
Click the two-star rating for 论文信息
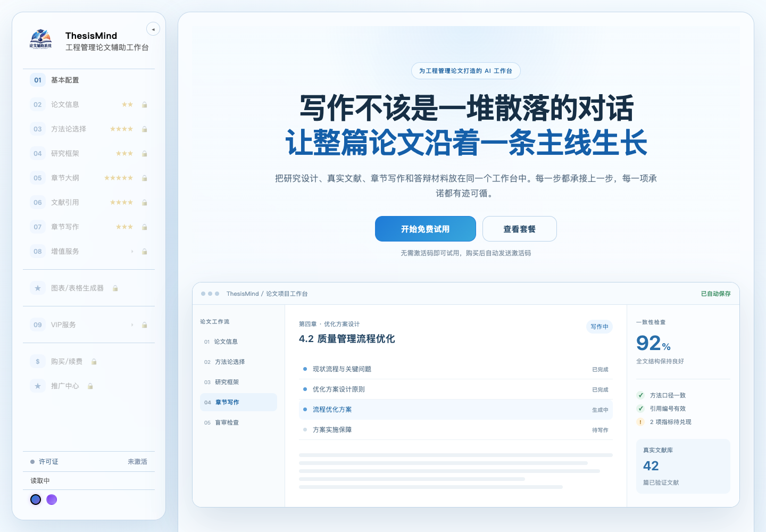click(x=127, y=105)
